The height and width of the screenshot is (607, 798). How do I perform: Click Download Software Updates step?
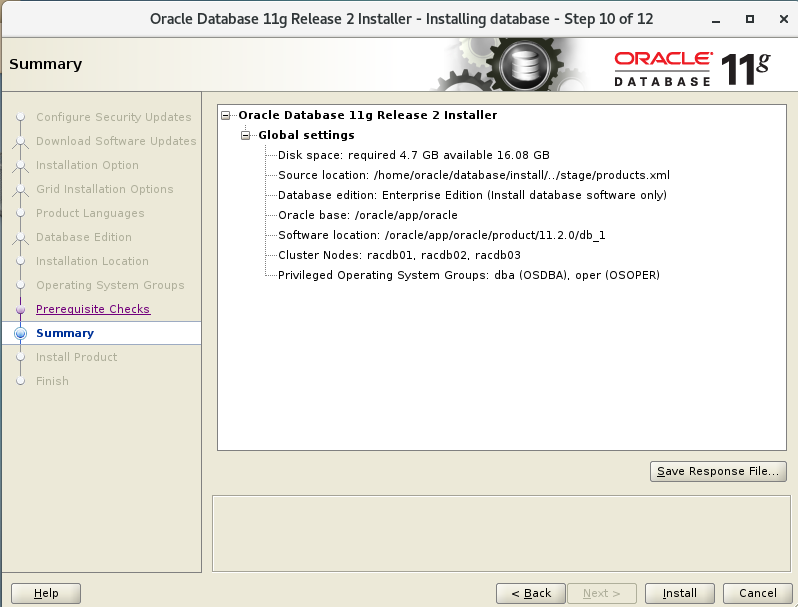(116, 141)
